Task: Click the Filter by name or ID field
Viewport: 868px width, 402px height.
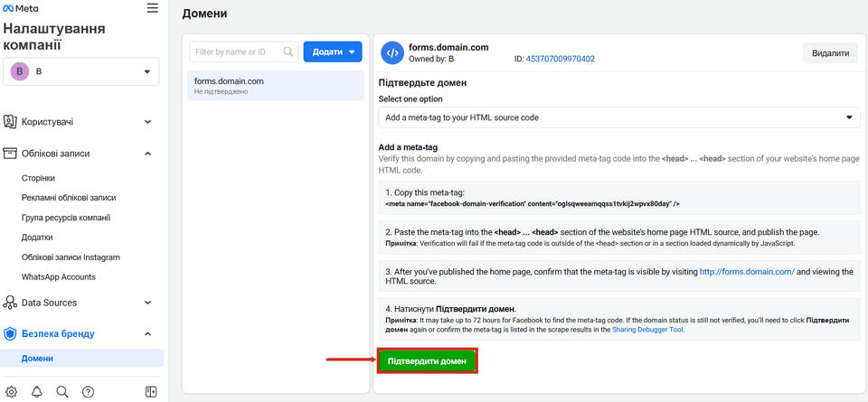Action: pos(238,52)
